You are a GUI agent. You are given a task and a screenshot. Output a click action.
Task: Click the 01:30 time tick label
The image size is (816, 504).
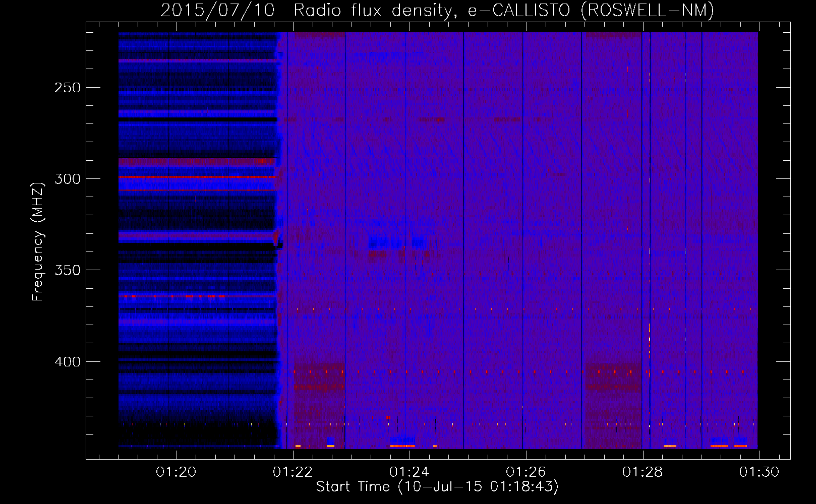760,472
